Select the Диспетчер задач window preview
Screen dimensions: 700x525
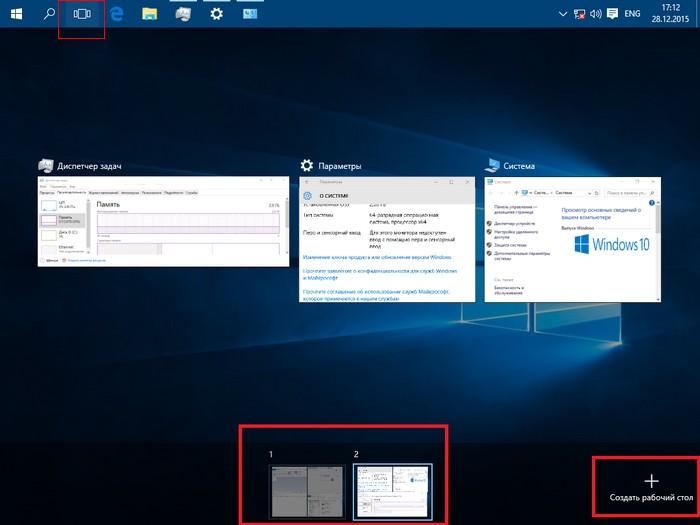coord(163,221)
